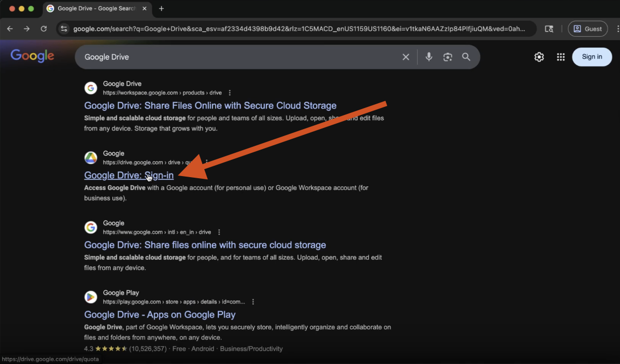This screenshot has height=364, width=620.
Task: Click the https://www.google.com › intl › en_in › drive breadcrumb
Action: click(157, 232)
